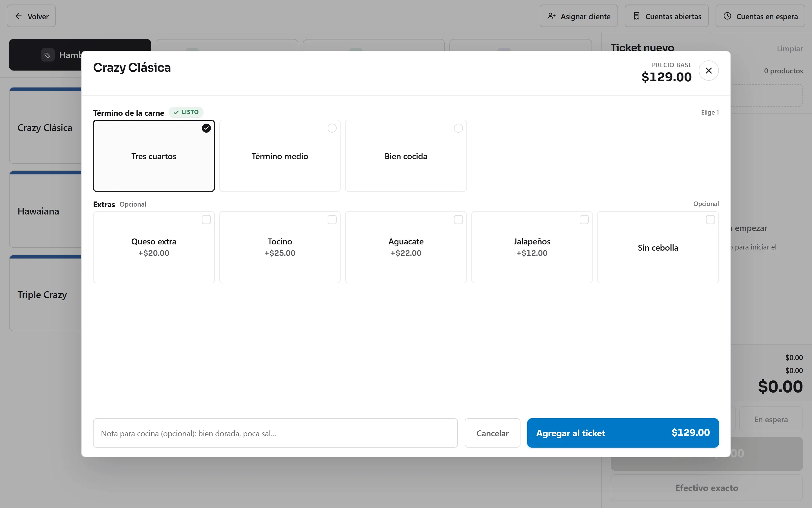Click the person-plus icon in Asignar cliente
Image resolution: width=812 pixels, height=508 pixels.
click(551, 16)
